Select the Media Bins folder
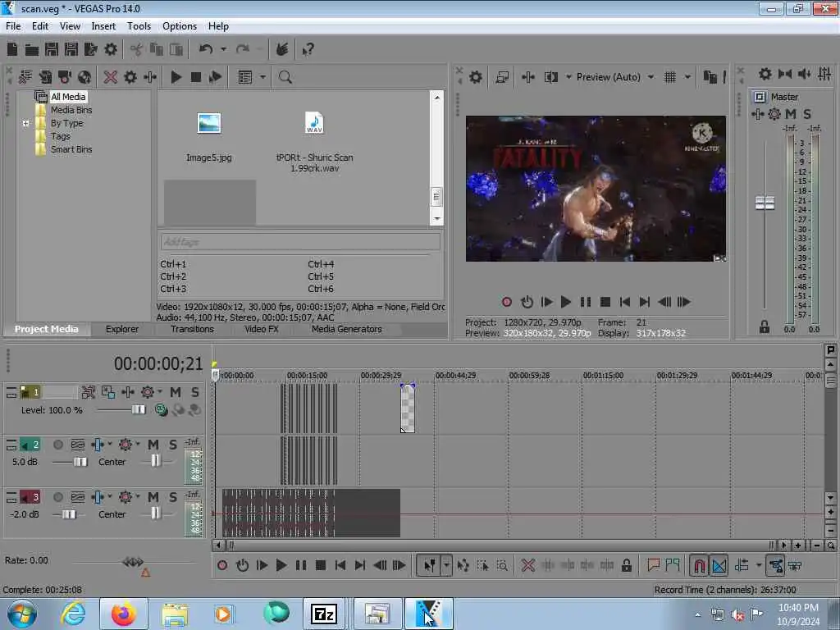Screen dimensions: 840x630 click(x=71, y=110)
